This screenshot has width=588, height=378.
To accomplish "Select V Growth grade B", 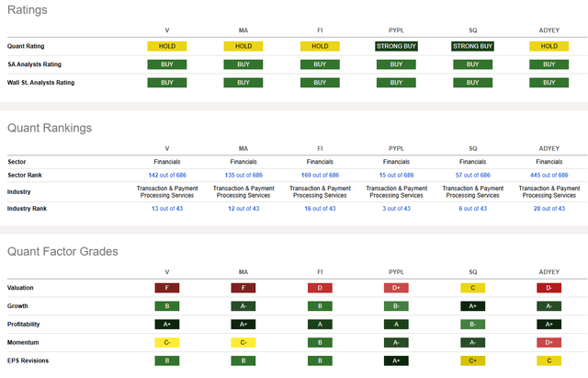I will [167, 306].
